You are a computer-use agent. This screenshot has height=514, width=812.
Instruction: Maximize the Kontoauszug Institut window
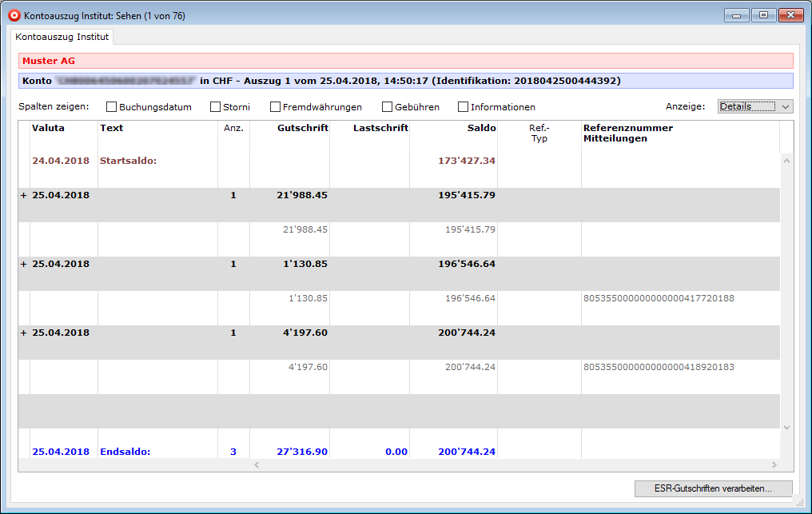click(763, 15)
